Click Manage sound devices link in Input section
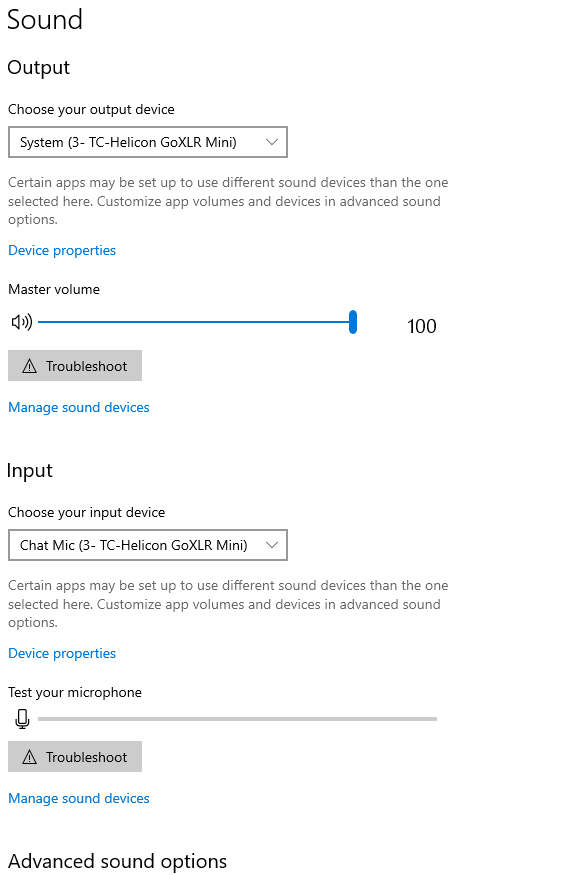Screen dimensions: 561x875 pyautogui.click(x=79, y=799)
